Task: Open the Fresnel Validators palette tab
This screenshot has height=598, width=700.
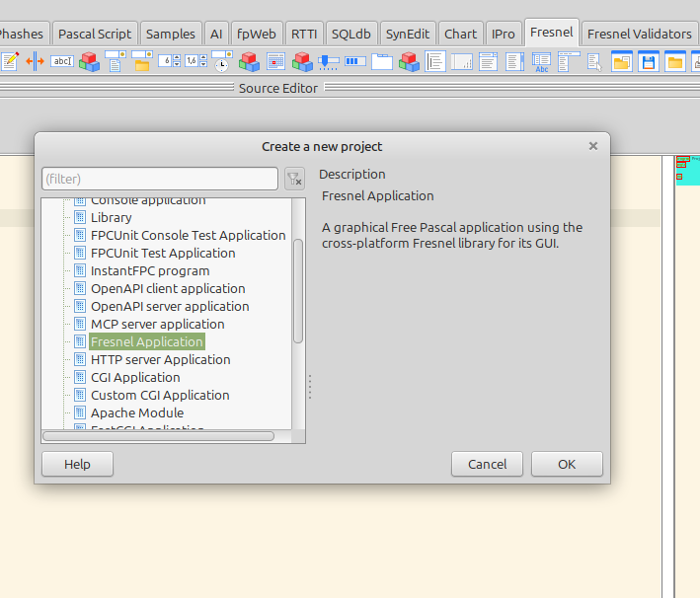Action: pyautogui.click(x=640, y=34)
